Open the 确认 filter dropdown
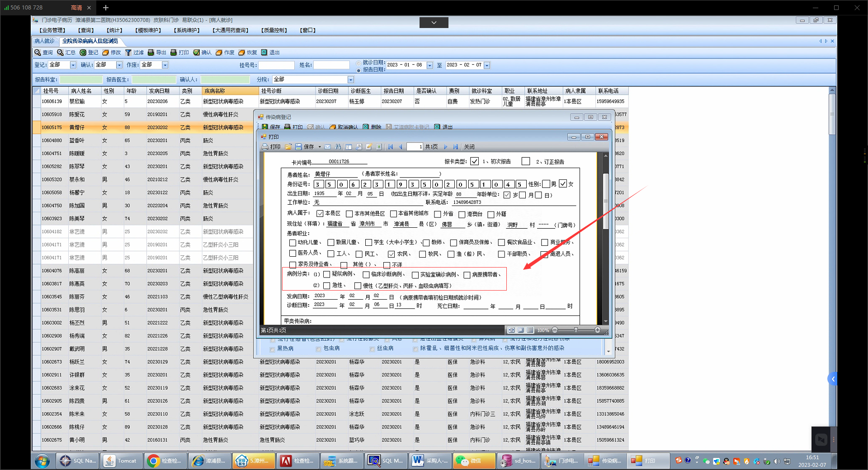This screenshot has width=868, height=470. [119, 65]
